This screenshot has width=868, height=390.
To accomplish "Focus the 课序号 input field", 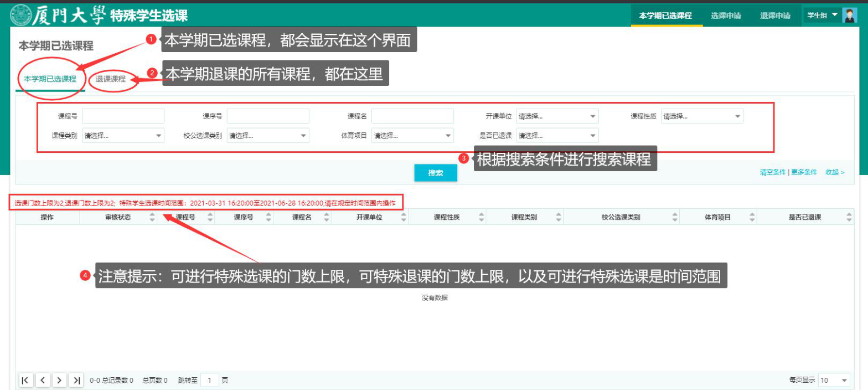I will point(268,116).
